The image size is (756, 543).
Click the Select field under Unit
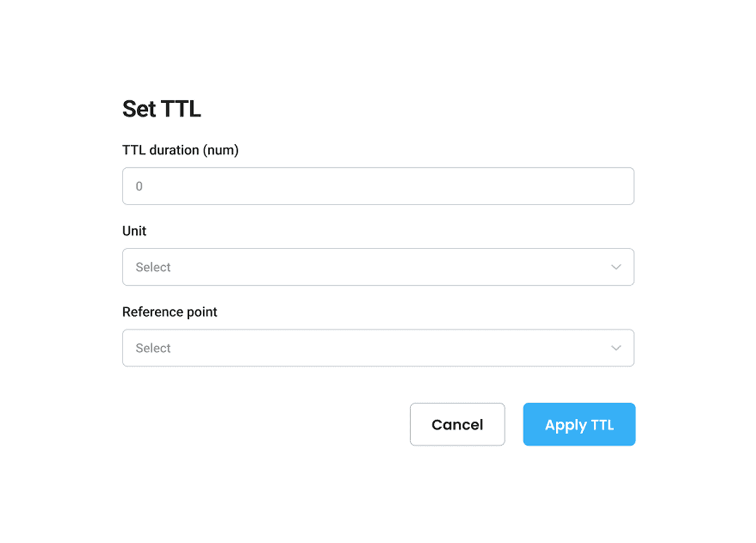pos(378,267)
